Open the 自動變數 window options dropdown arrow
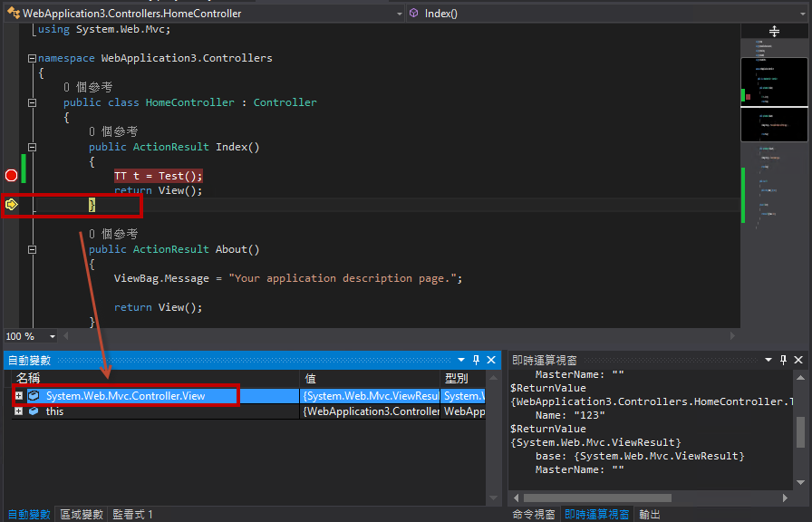Viewport: 812px width, 522px height. (461, 360)
